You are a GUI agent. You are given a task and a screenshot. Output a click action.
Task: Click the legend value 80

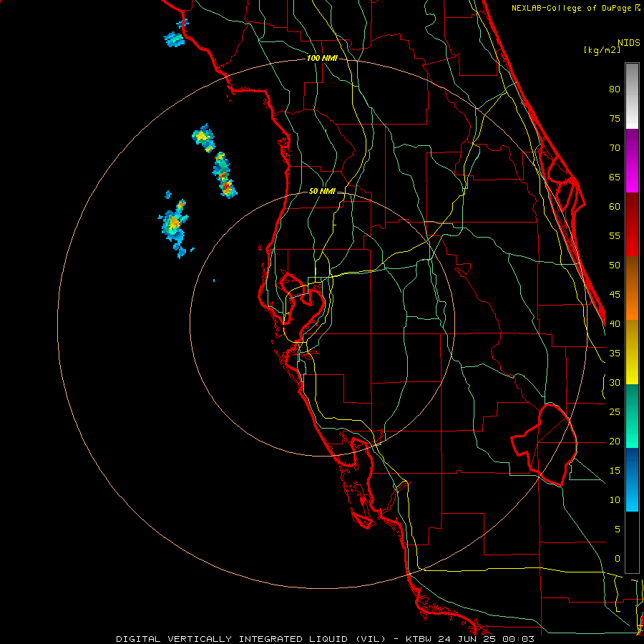coord(615,89)
